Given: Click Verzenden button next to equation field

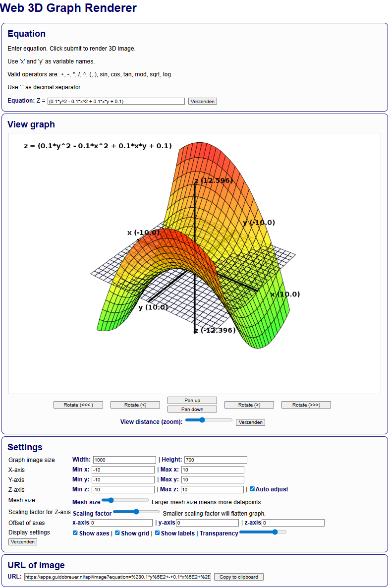Looking at the screenshot, I should (202, 101).
